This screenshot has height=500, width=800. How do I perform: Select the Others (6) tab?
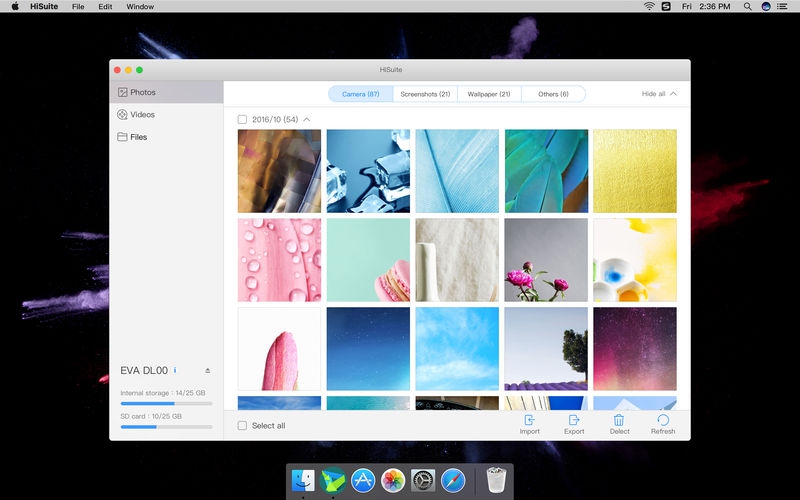click(x=553, y=94)
